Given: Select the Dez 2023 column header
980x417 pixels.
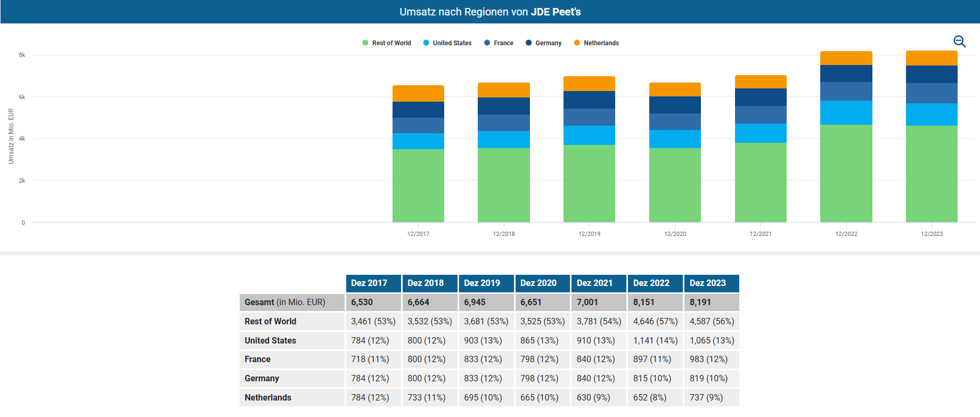Looking at the screenshot, I should [712, 283].
